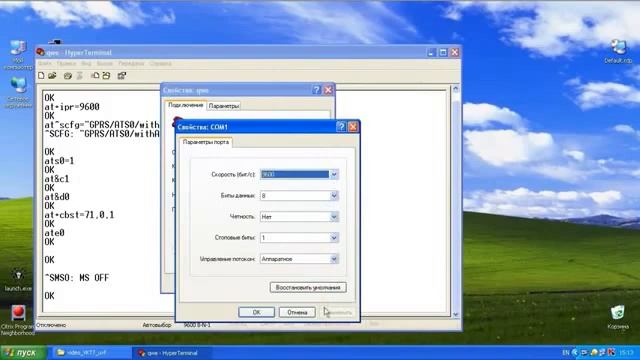This screenshot has height=360, width=640.
Task: Switch to the video_VKT7 folder taskbar button
Action: coord(91,353)
